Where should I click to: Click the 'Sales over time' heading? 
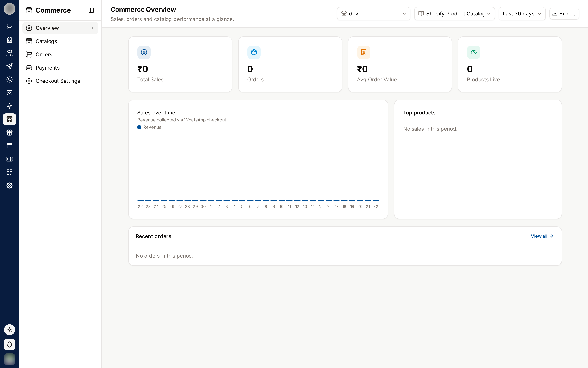click(156, 113)
